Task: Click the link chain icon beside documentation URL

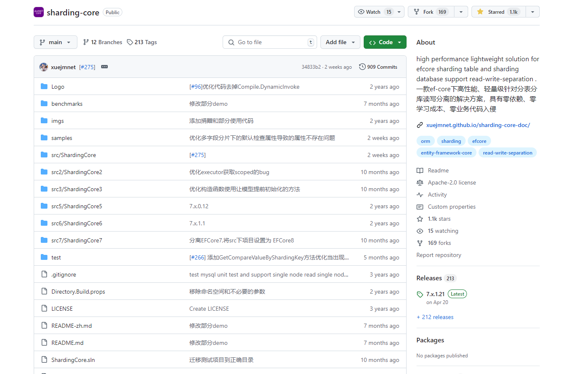Action: [x=420, y=125]
